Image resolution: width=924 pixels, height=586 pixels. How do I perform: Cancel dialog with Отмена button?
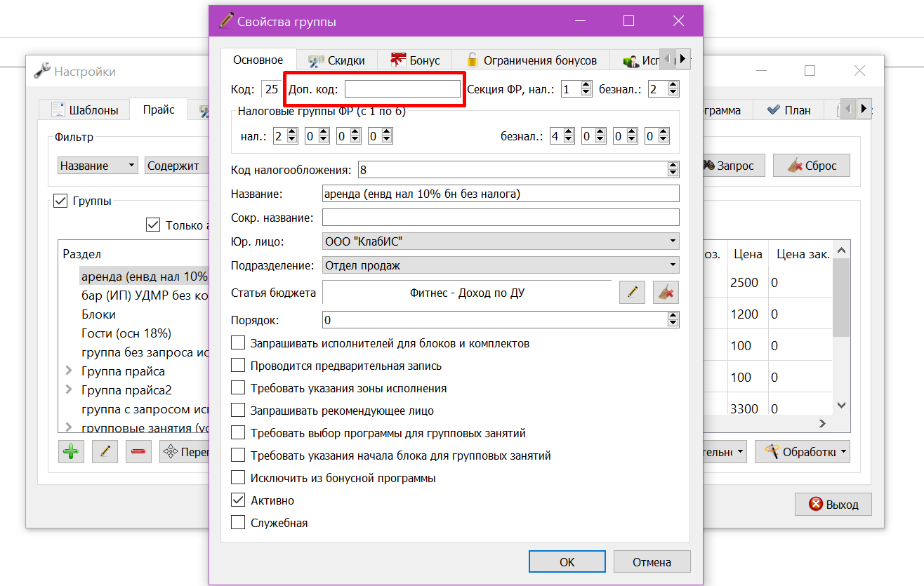[x=652, y=561]
